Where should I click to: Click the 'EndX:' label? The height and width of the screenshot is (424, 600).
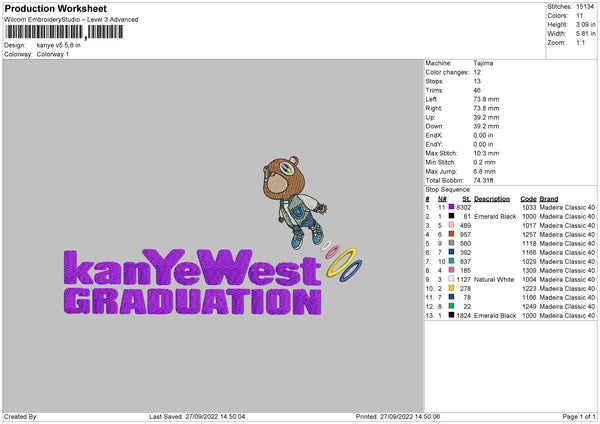pyautogui.click(x=434, y=135)
